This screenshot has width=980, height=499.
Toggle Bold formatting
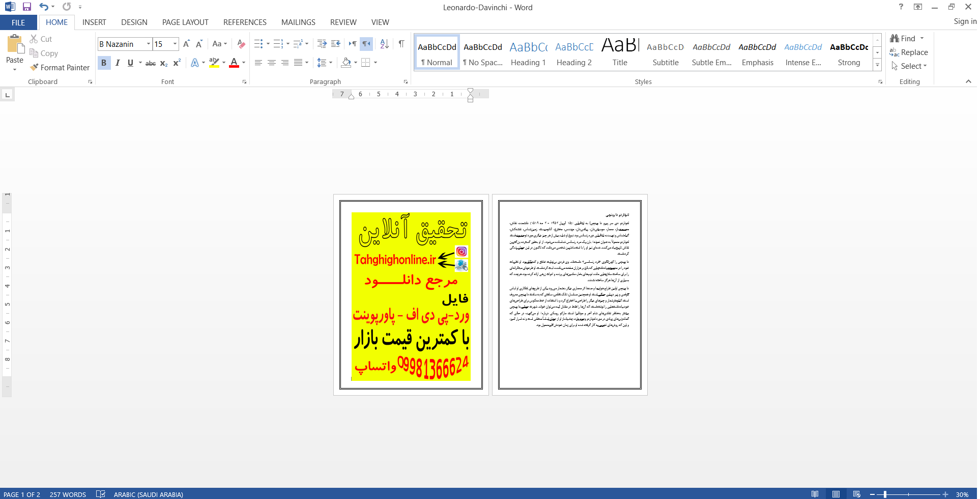(104, 63)
